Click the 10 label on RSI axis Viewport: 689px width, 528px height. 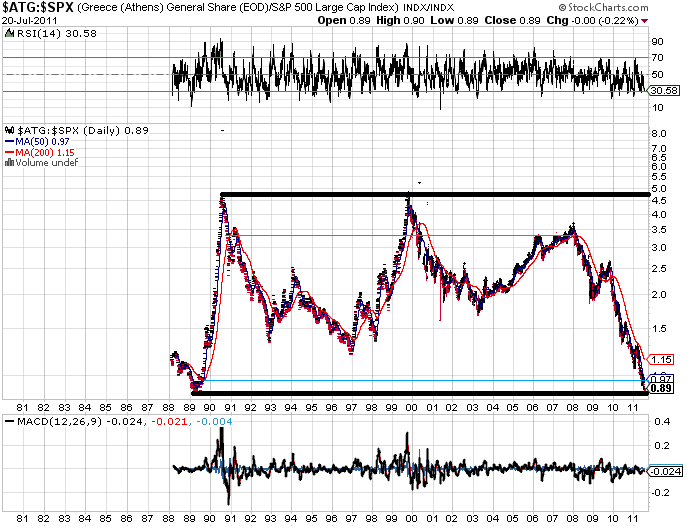pyautogui.click(x=657, y=108)
